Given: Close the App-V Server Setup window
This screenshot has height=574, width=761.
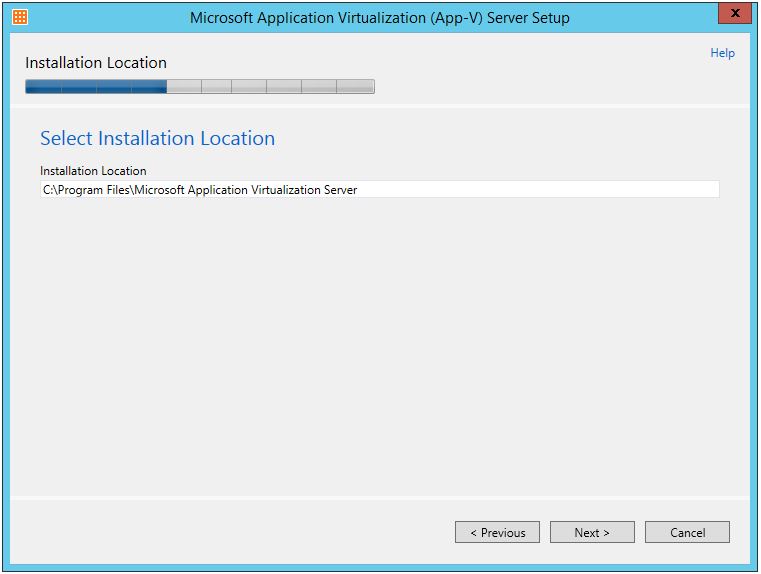Looking at the screenshot, I should pos(735,13).
